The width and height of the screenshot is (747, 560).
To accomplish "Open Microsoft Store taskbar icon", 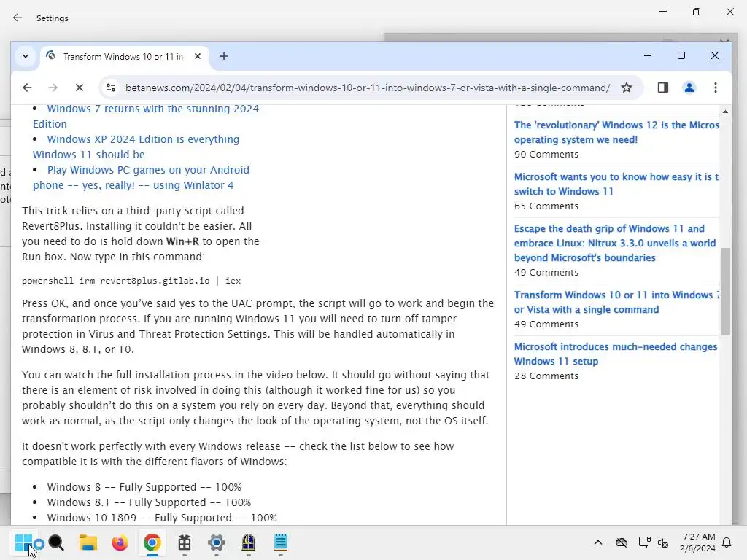I will tap(185, 542).
